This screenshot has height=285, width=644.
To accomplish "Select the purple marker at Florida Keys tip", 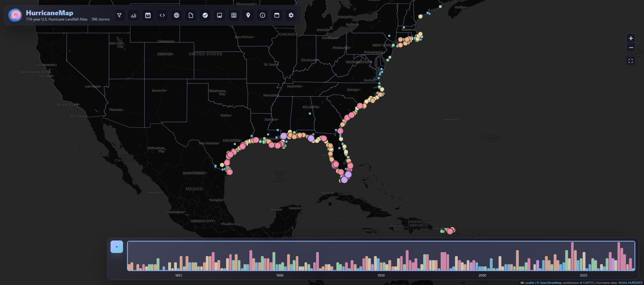I will (x=344, y=180).
